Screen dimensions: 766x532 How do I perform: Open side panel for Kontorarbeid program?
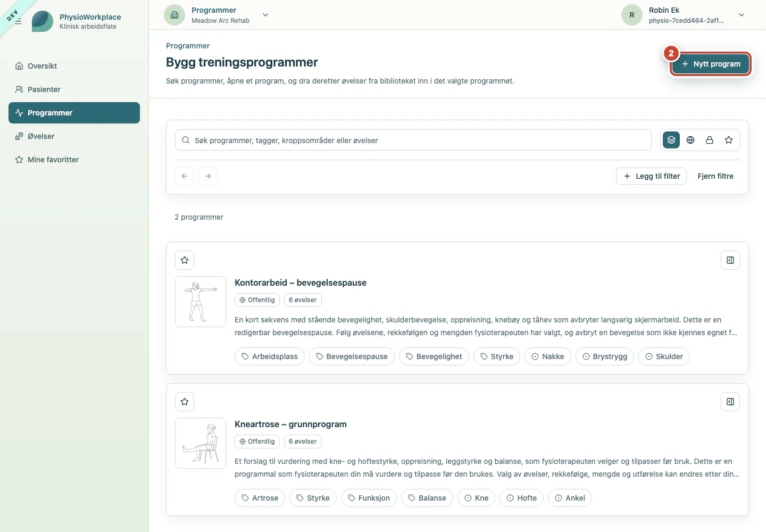point(730,260)
